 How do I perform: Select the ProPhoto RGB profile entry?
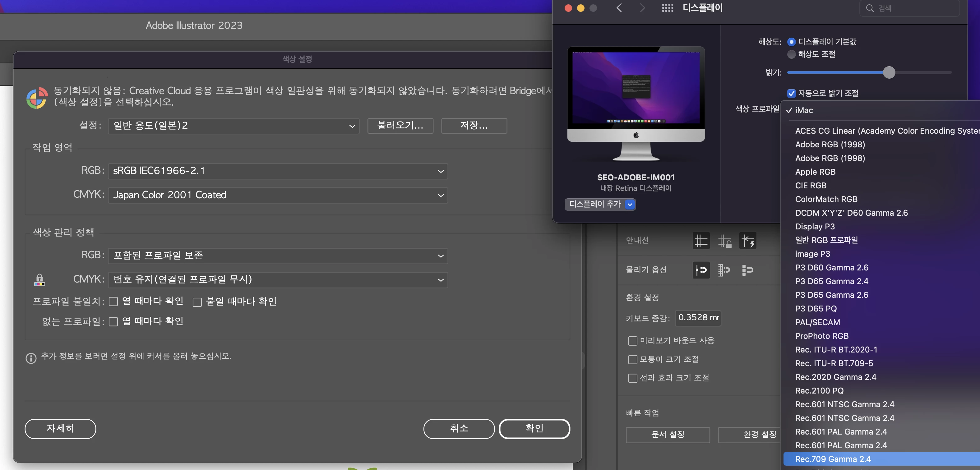click(x=821, y=336)
